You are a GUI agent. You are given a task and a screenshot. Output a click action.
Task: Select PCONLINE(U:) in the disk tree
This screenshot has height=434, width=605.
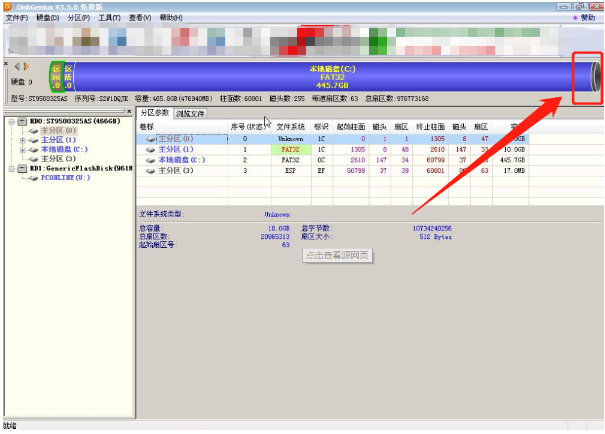click(x=65, y=177)
